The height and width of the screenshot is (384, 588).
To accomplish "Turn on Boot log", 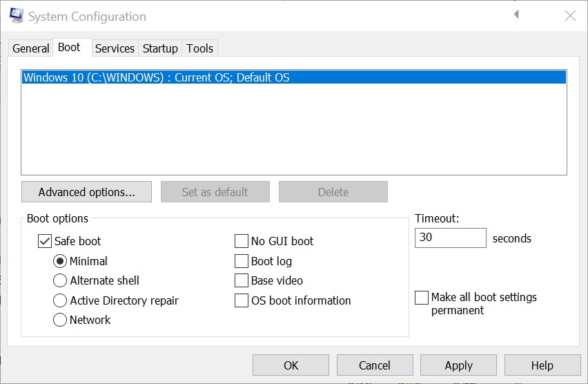I will [242, 261].
